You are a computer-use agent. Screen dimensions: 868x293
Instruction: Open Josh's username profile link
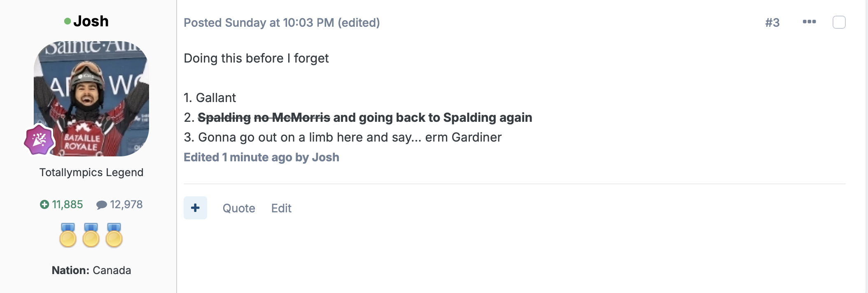point(91,21)
